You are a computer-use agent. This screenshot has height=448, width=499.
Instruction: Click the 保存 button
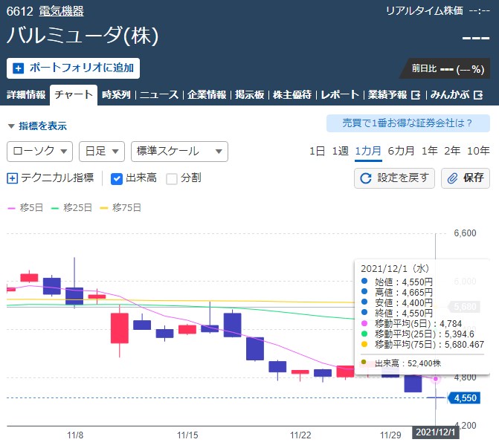coord(466,178)
